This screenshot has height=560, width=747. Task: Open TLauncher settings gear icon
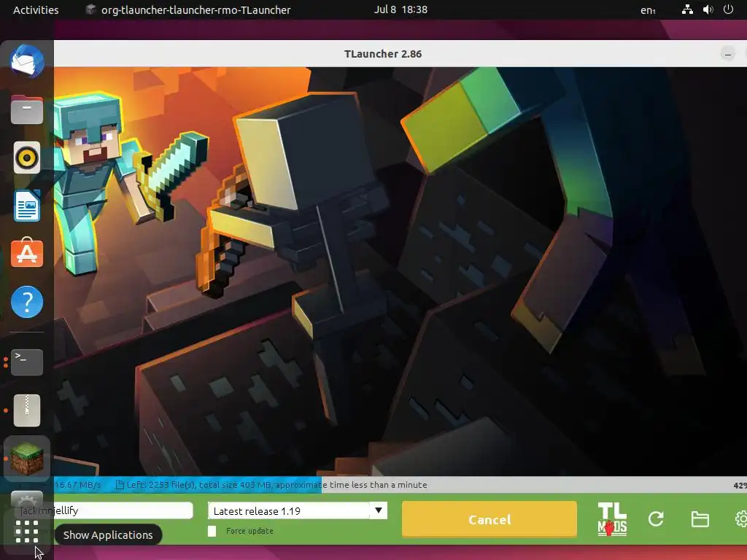point(741,519)
